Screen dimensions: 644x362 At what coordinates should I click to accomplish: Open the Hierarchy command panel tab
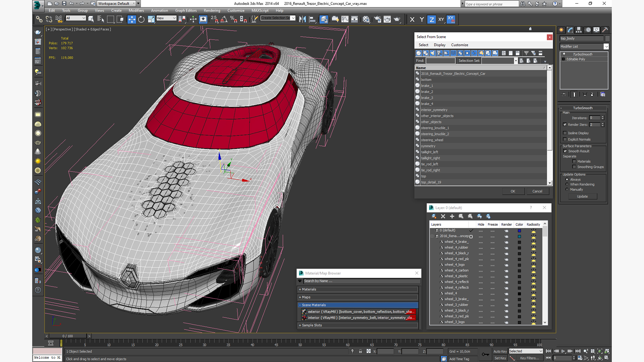pyautogui.click(x=579, y=30)
